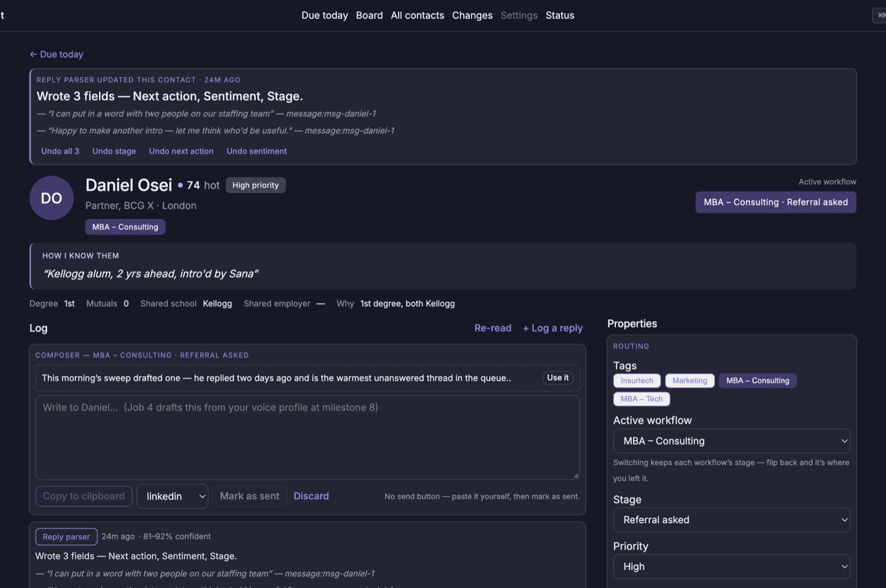The height and width of the screenshot is (588, 886).
Task: Click Mark as sent button
Action: tap(250, 496)
